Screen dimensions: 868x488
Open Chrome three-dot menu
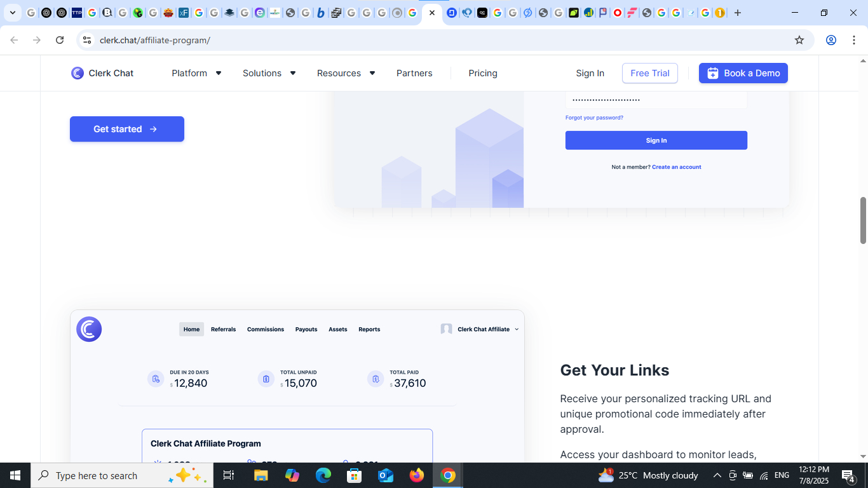click(x=853, y=40)
